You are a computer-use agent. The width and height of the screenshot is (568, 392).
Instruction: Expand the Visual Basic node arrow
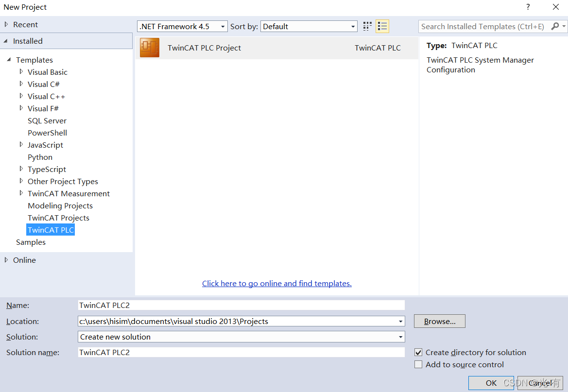click(21, 72)
